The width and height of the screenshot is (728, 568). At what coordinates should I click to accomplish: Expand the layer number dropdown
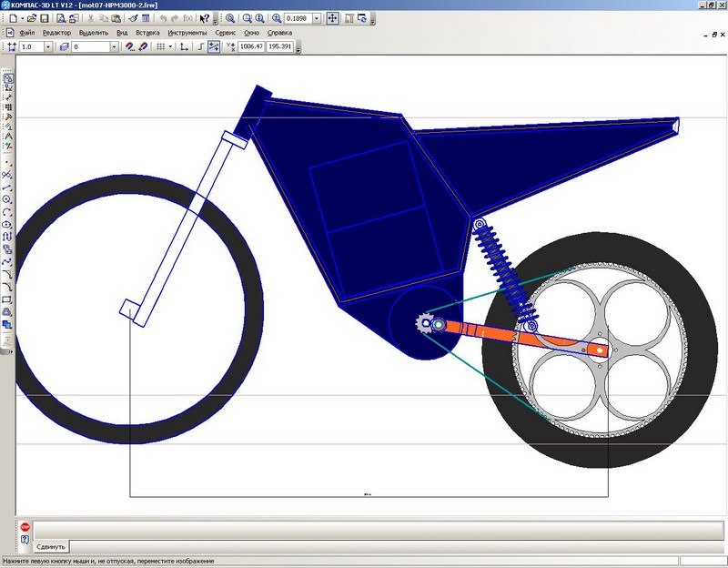point(114,46)
